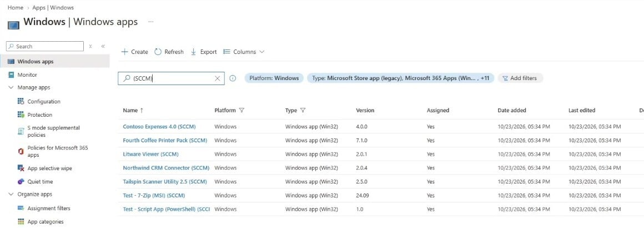This screenshot has width=644, height=228.
Task: Click Home breadcrumb link
Action: coord(15,8)
